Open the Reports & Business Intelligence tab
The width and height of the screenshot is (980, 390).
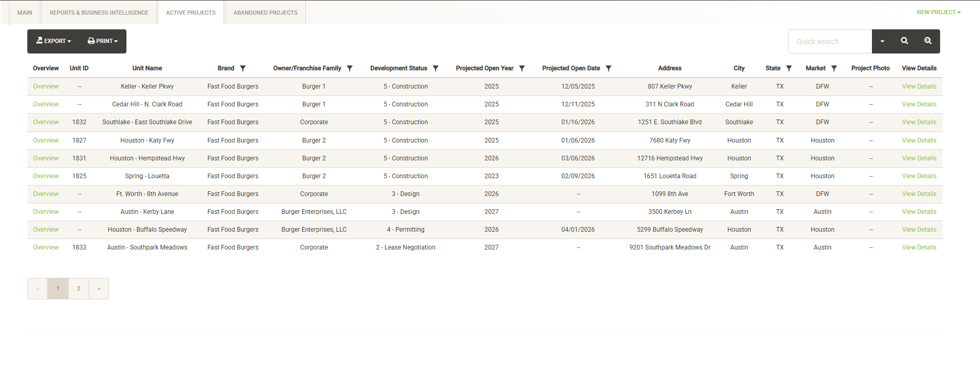(x=99, y=13)
